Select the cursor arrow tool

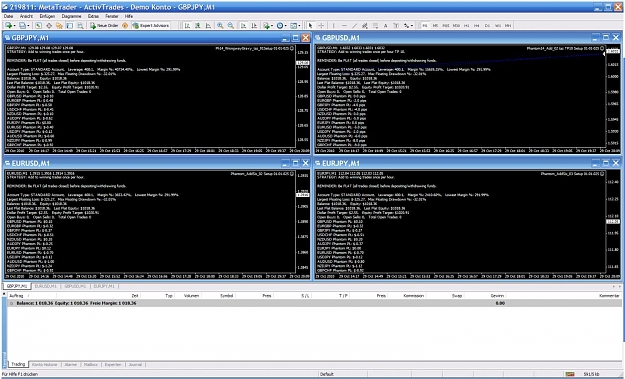click(x=311, y=26)
